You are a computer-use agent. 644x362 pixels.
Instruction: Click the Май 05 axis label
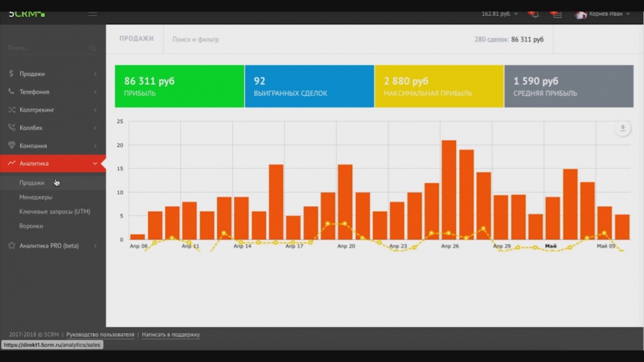[x=606, y=246]
